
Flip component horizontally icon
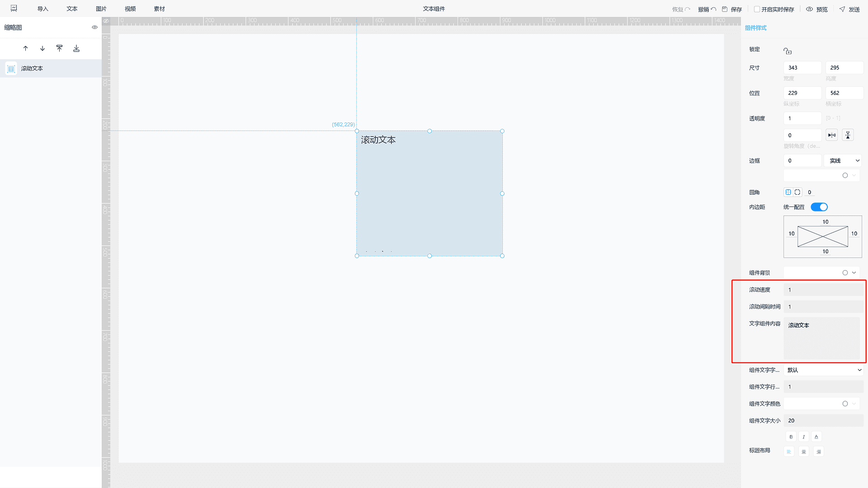click(x=832, y=135)
